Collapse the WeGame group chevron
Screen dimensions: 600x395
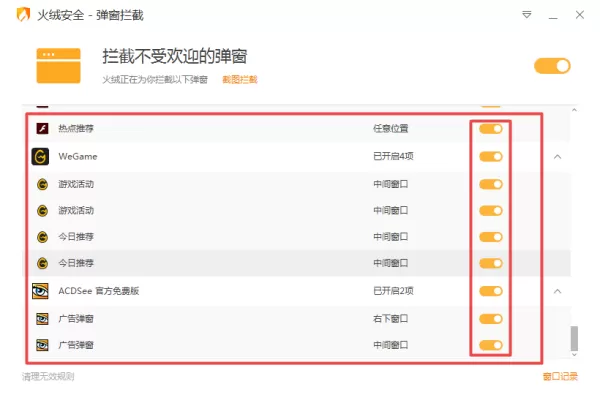point(558,157)
